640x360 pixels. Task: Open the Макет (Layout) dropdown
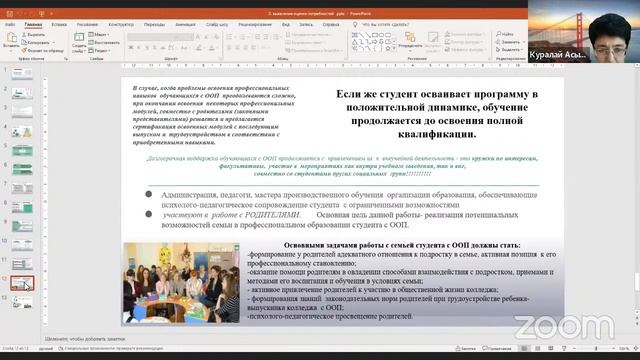99,34
